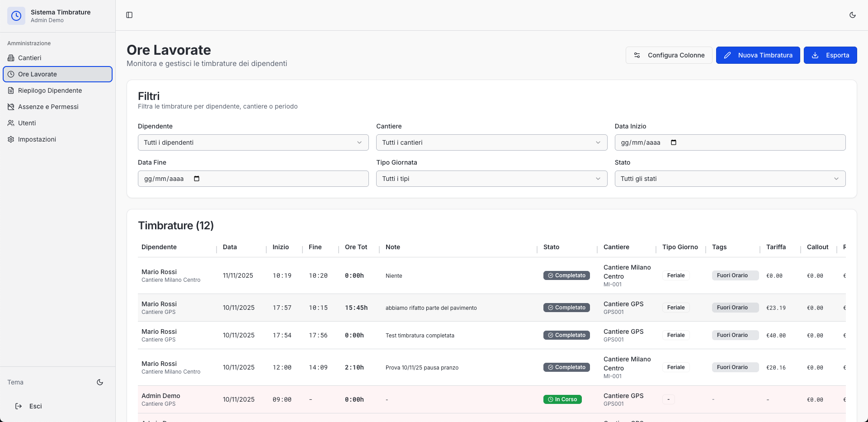Open the Data Inizio calendar picker
This screenshot has height=422, width=868.
click(x=673, y=142)
